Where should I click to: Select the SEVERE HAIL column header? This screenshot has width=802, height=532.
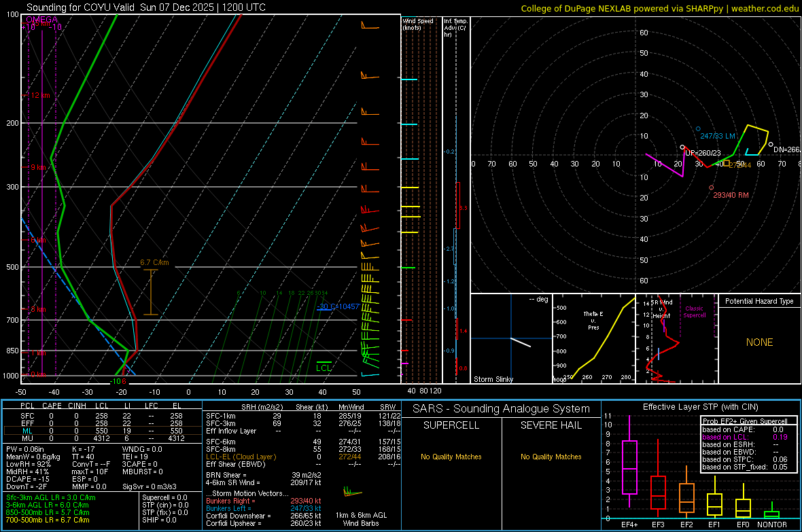551,425
